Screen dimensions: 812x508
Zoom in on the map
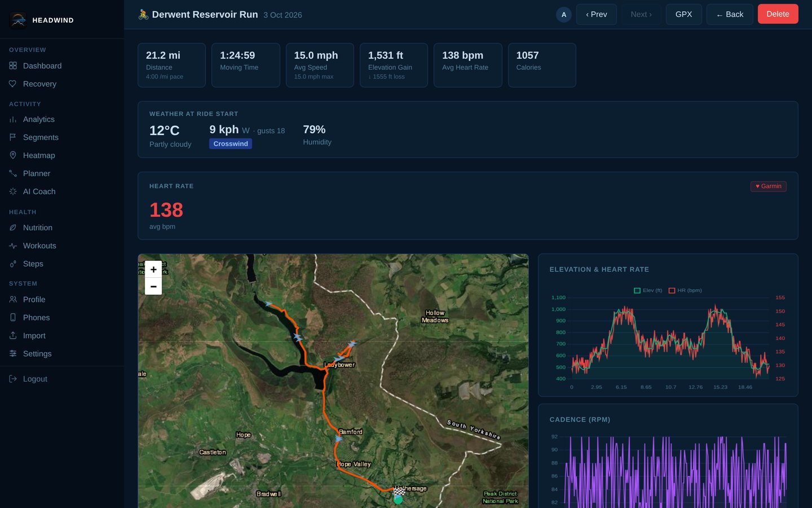click(x=153, y=270)
